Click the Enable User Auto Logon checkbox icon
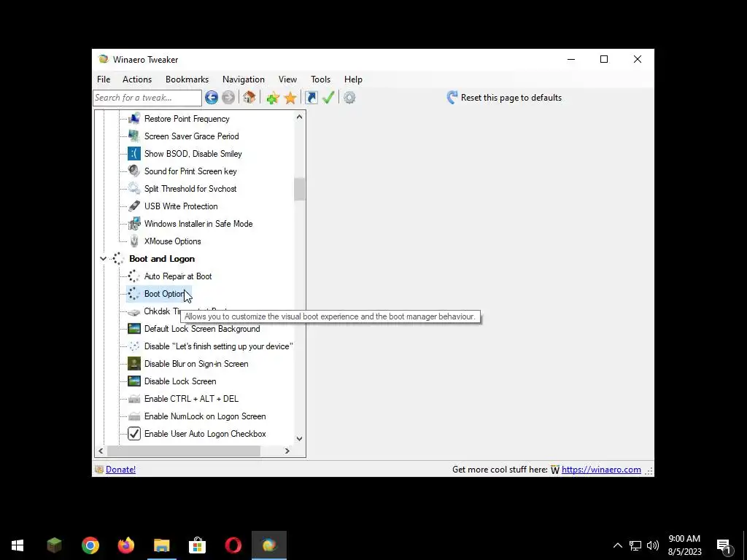The height and width of the screenshot is (560, 747). [x=134, y=434]
